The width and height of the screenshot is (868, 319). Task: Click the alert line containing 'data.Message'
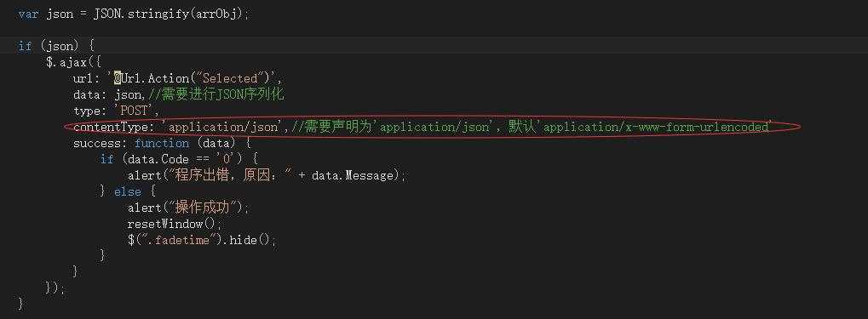[x=267, y=176]
